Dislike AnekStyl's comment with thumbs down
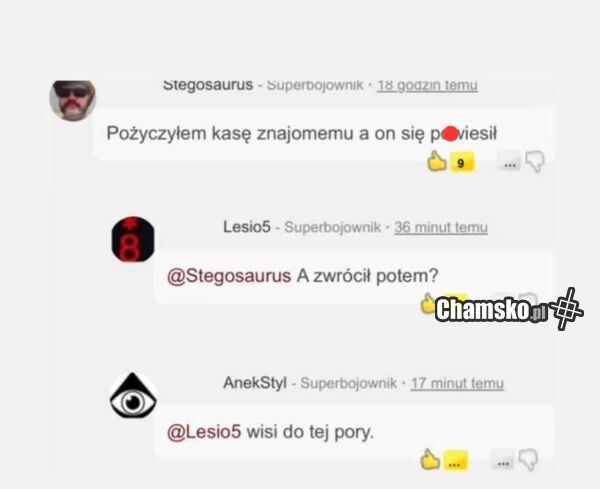 coord(528,460)
